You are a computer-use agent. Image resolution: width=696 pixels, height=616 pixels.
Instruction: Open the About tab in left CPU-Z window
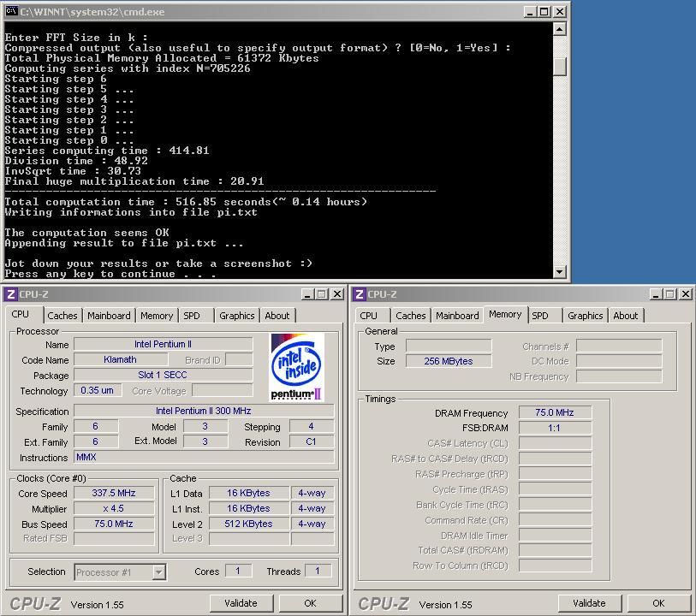tap(277, 316)
